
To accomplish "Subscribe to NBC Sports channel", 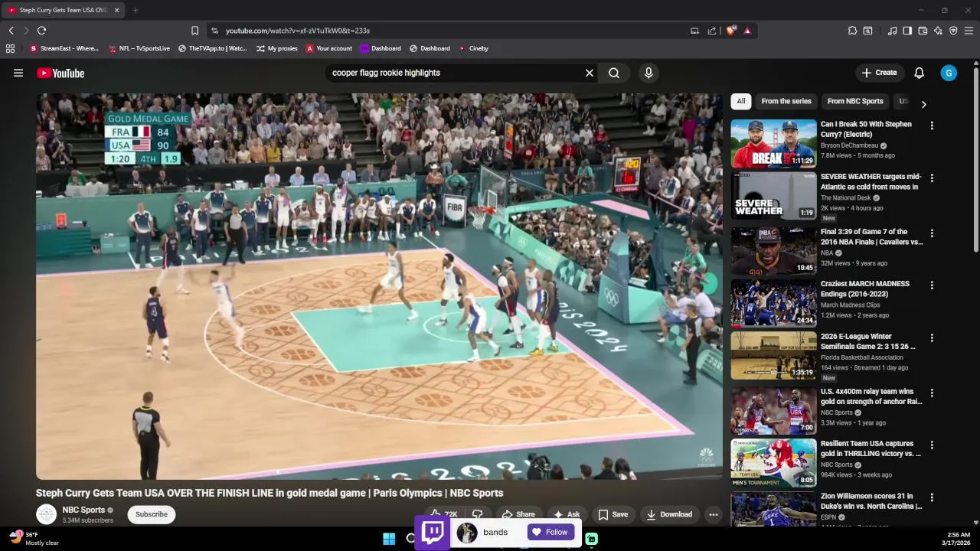I will 152,514.
